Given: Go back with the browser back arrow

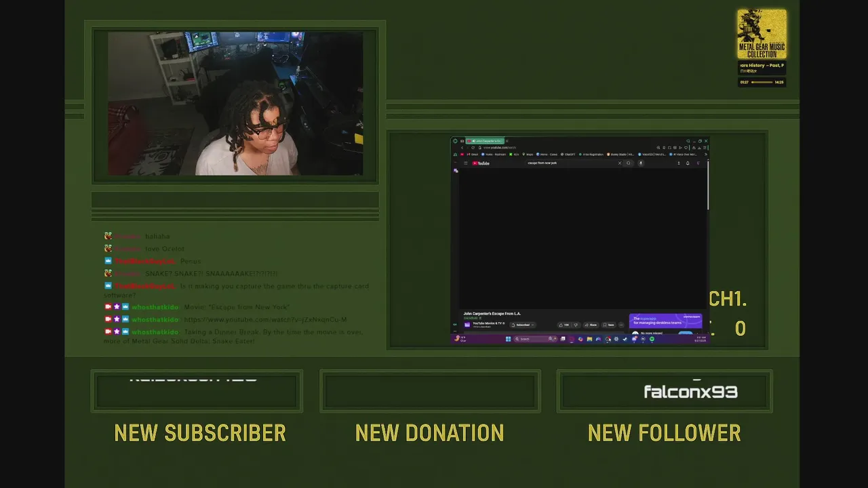Looking at the screenshot, I should point(462,148).
